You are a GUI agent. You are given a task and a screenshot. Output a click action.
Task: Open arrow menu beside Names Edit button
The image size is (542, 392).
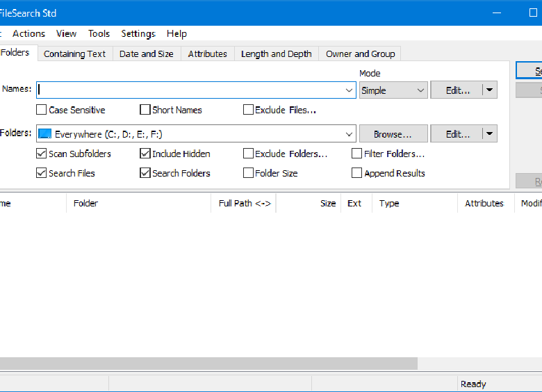[489, 90]
